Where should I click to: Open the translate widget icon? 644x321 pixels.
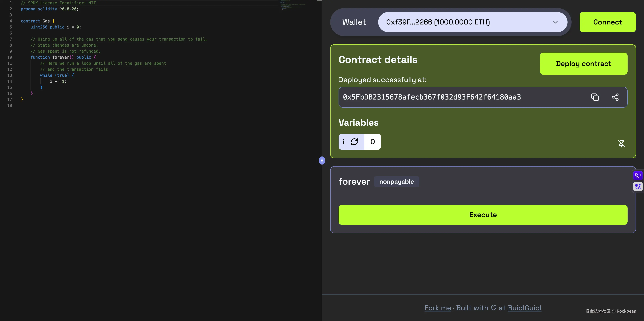638,186
